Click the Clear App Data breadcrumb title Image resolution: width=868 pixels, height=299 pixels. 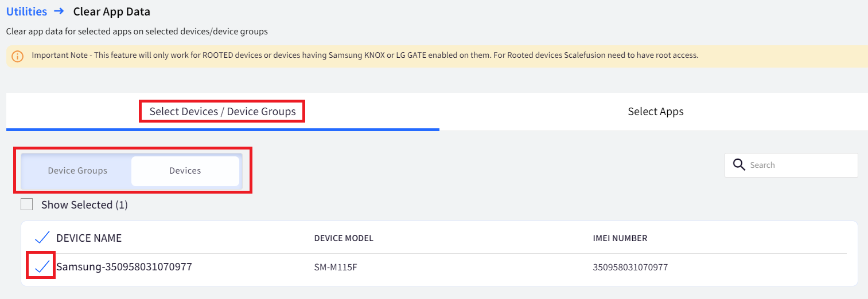click(112, 11)
